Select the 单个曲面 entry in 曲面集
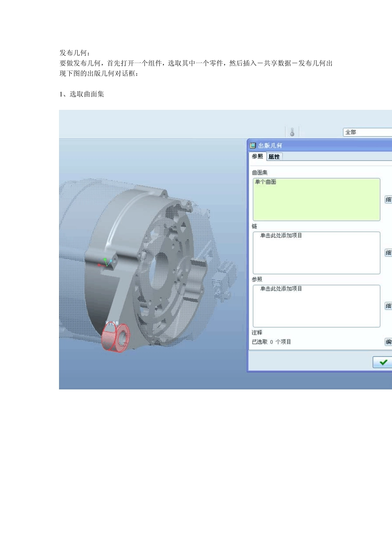 coord(266,182)
